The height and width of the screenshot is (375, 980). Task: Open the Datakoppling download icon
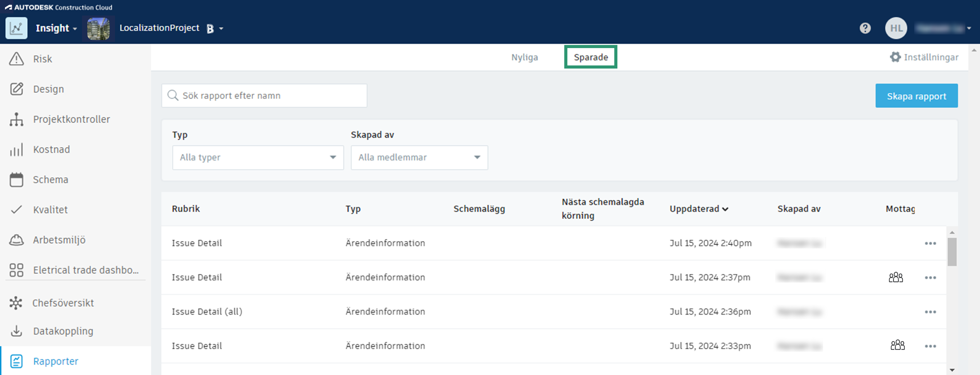click(16, 331)
